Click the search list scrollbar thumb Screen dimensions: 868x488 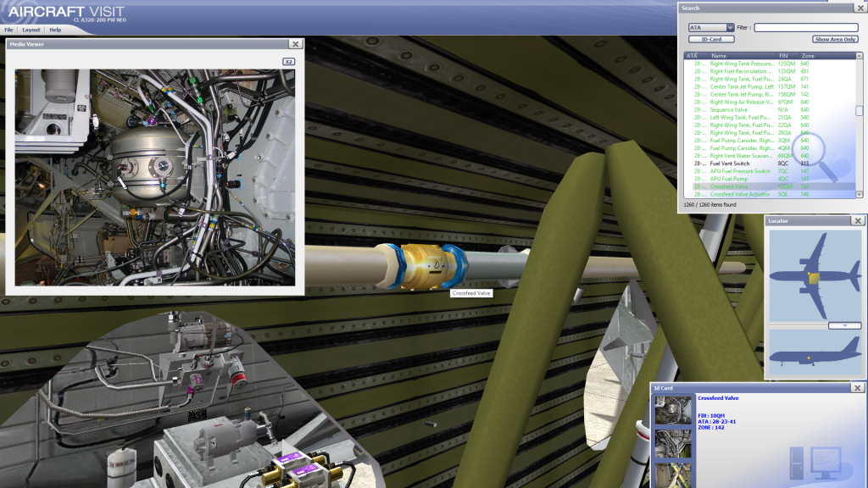[860, 111]
